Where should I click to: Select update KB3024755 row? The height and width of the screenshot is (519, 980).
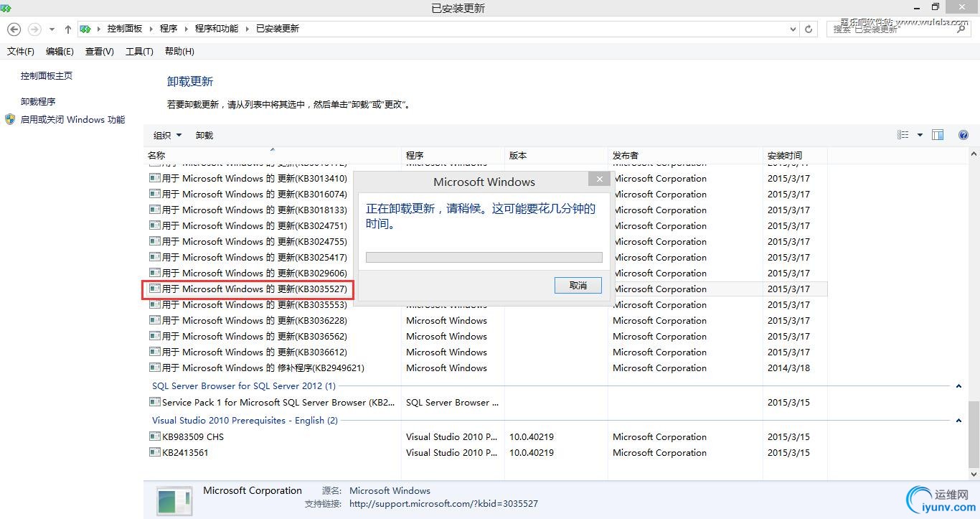[486, 242]
